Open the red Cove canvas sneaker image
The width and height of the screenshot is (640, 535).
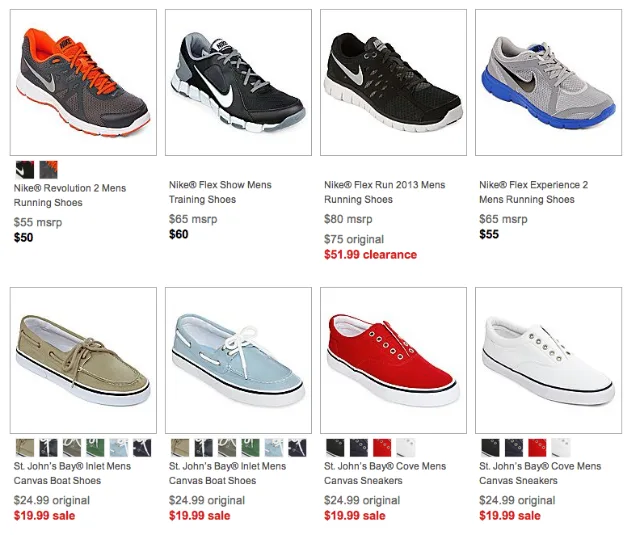pyautogui.click(x=393, y=360)
